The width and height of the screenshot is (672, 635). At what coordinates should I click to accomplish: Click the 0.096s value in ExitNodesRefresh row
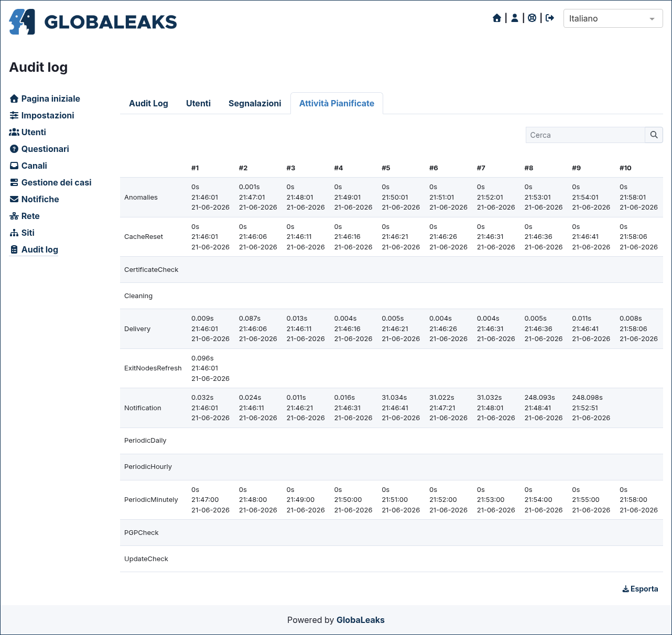tap(202, 358)
